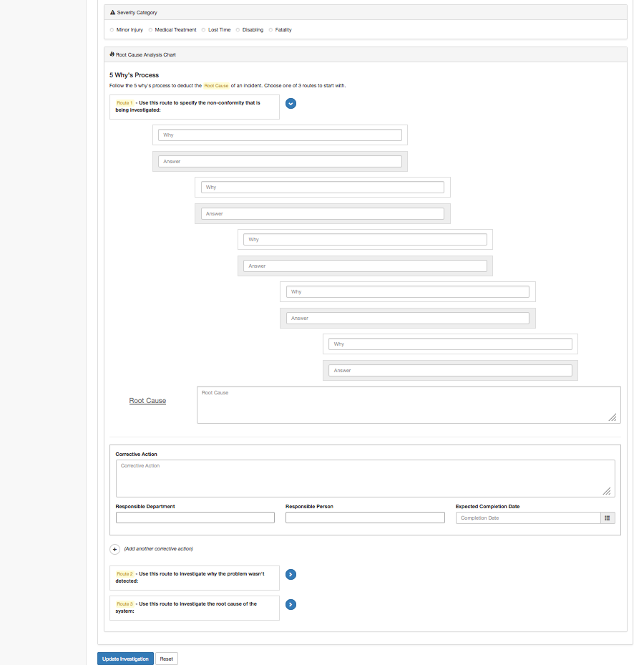This screenshot has width=644, height=665.
Task: Click the Reset button
Action: 166,659
